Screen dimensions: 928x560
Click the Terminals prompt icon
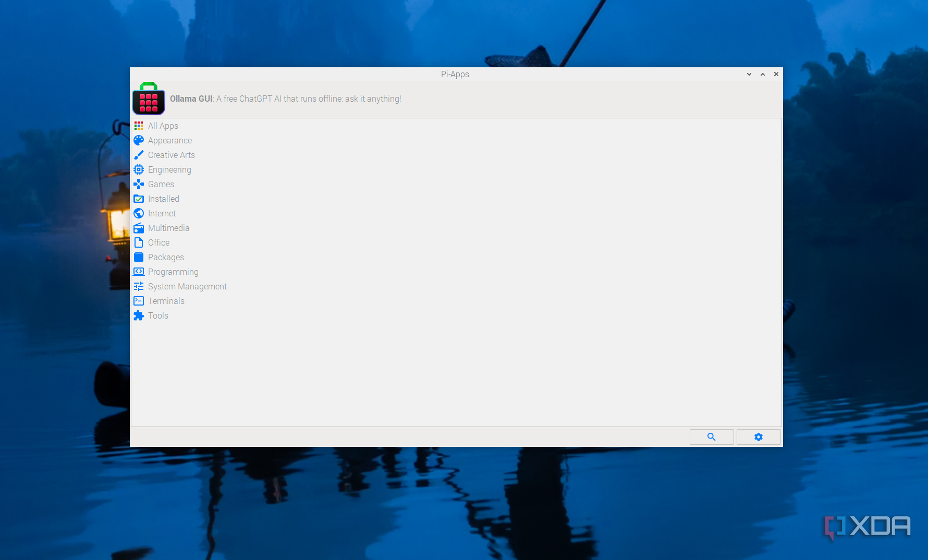(139, 301)
